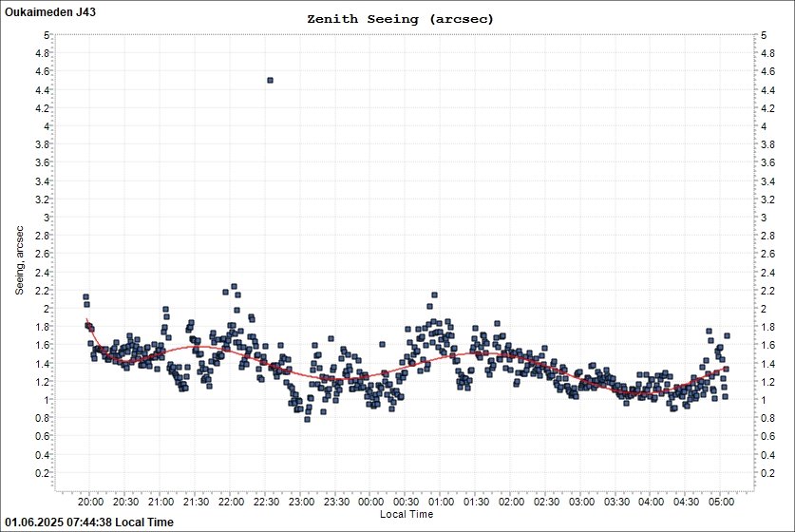
Task: Click the left y-axis '0.2' tick label
Action: [x=42, y=473]
